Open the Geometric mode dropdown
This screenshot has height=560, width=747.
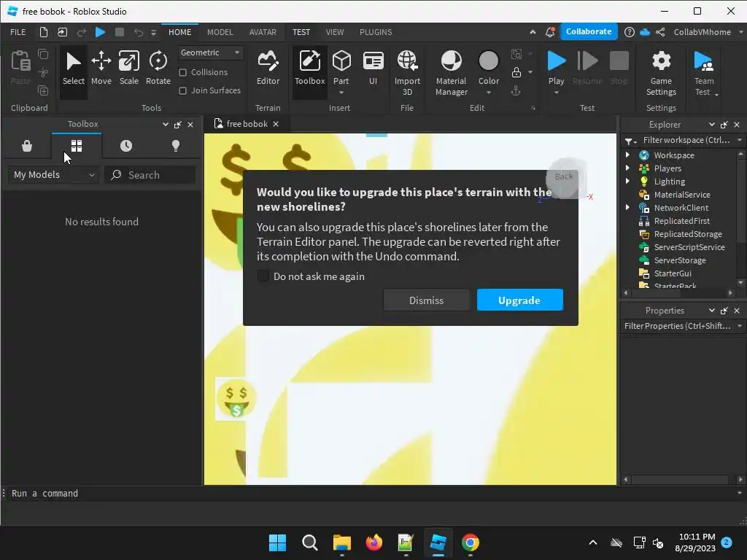click(211, 52)
